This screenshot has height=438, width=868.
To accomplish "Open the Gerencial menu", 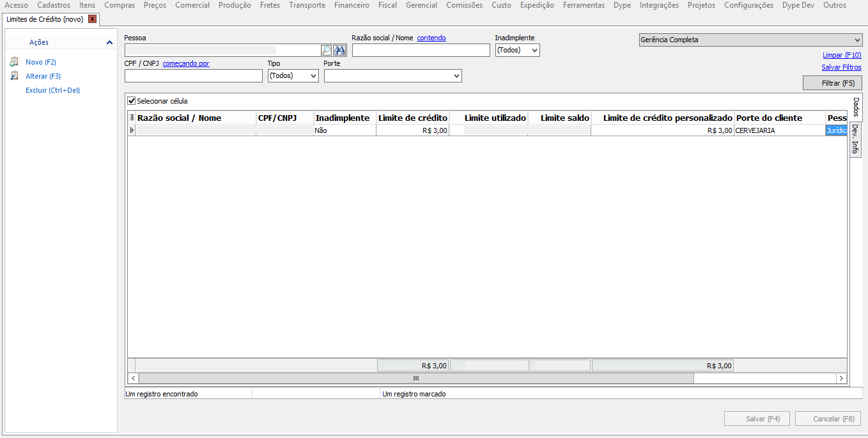I will click(x=422, y=5).
